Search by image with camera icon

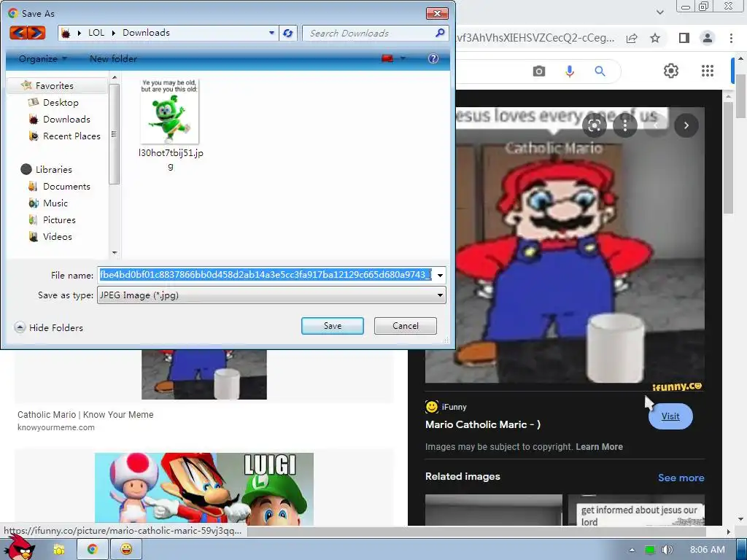[x=539, y=71]
